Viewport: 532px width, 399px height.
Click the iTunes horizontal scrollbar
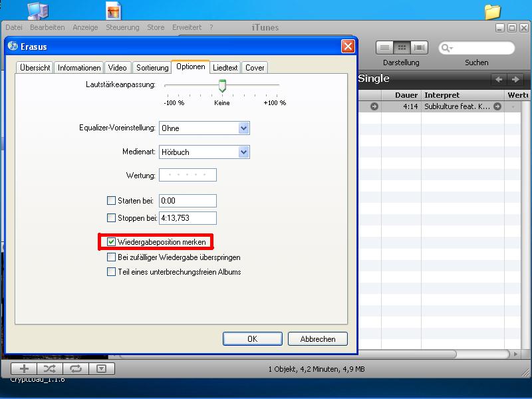click(288, 354)
